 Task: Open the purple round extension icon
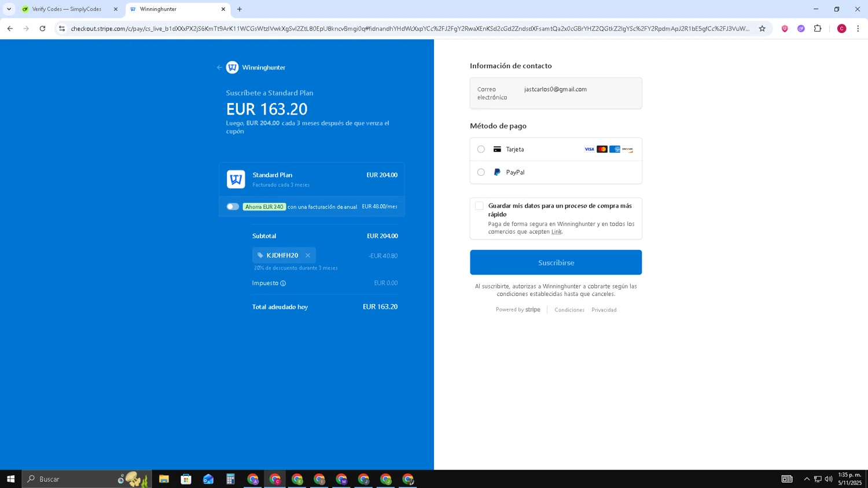tap(801, 28)
